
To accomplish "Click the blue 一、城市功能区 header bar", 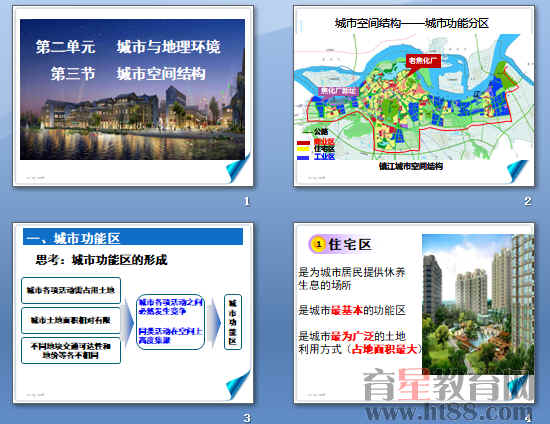I will pos(133,237).
